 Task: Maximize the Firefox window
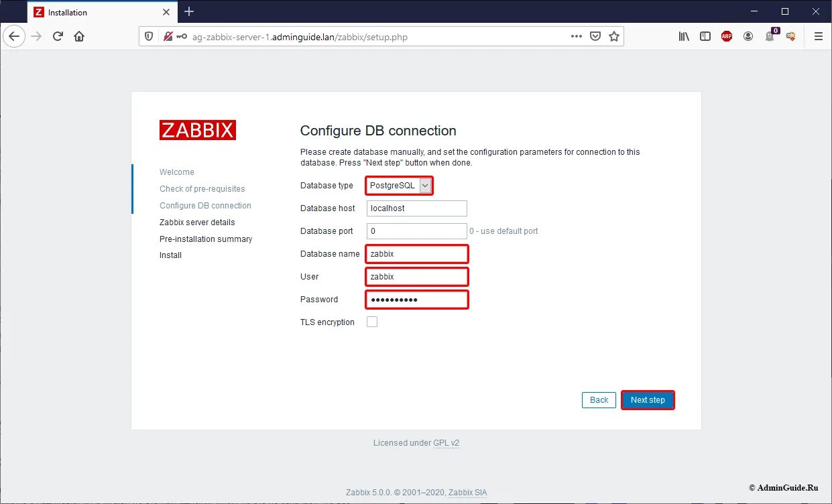[785, 11]
